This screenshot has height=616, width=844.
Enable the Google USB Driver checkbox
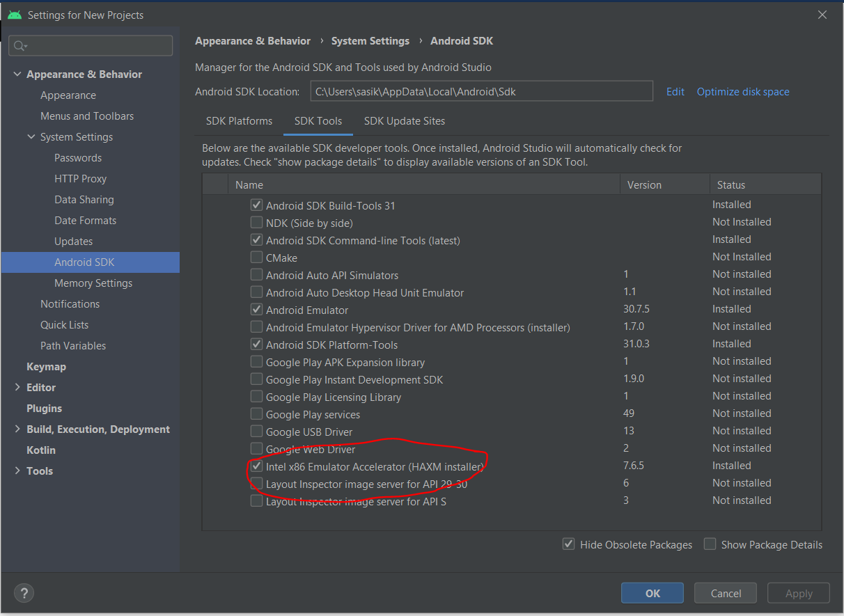click(x=257, y=432)
